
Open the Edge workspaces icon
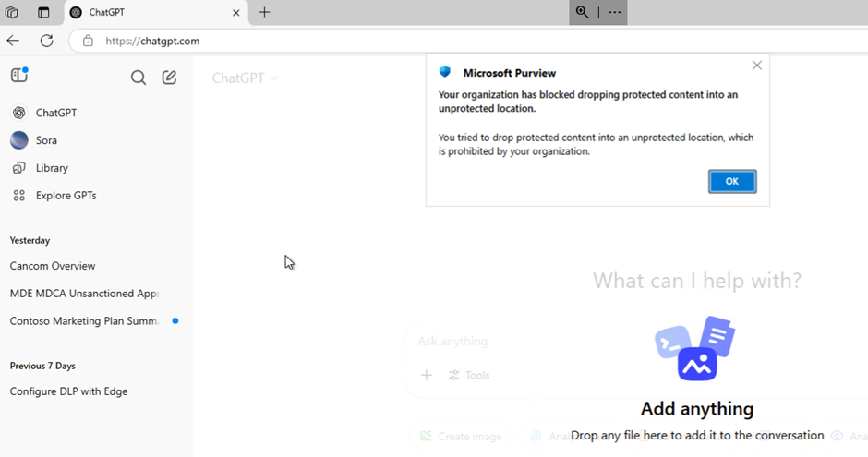(x=11, y=12)
